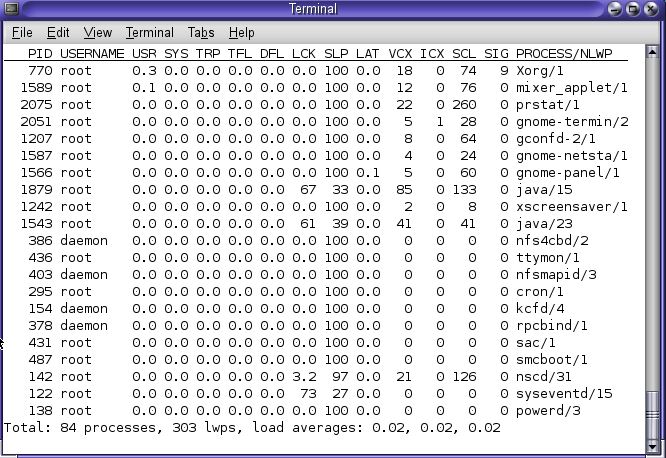Click the ICX column header
This screenshot has width=666, height=458.
432,54
